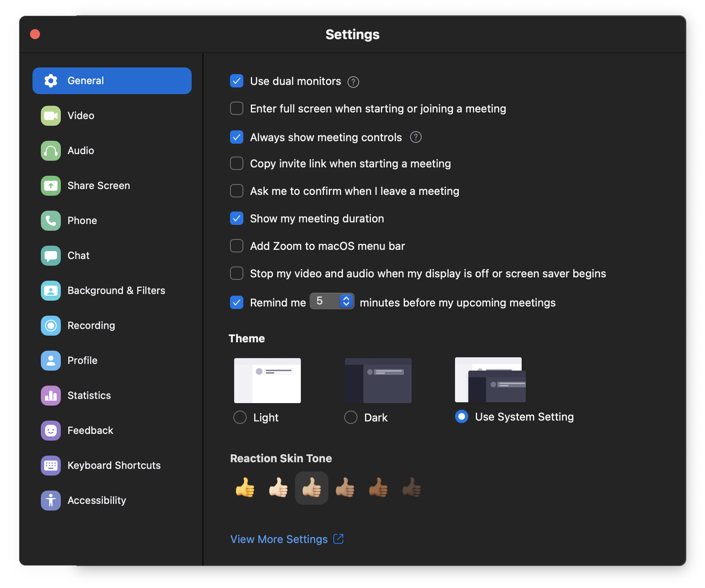Viewport: 705px width, 588px height.
Task: Uncheck Use dual monitors
Action: click(x=236, y=81)
